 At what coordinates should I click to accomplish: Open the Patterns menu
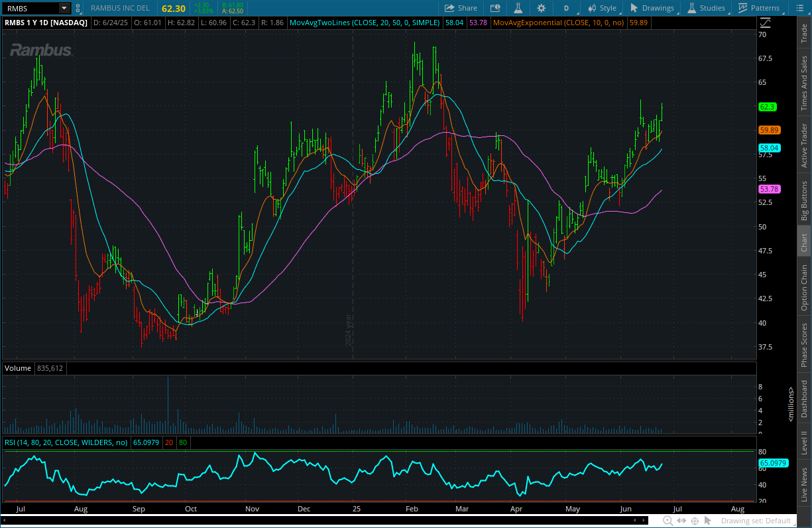coord(760,8)
